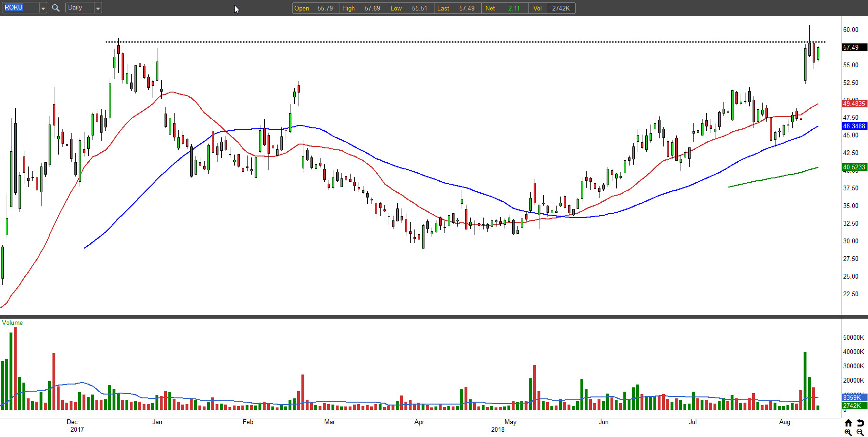Expand the Daily timeframe dropdown arrow
Viewport: 868px width, 437px height.
coord(98,8)
